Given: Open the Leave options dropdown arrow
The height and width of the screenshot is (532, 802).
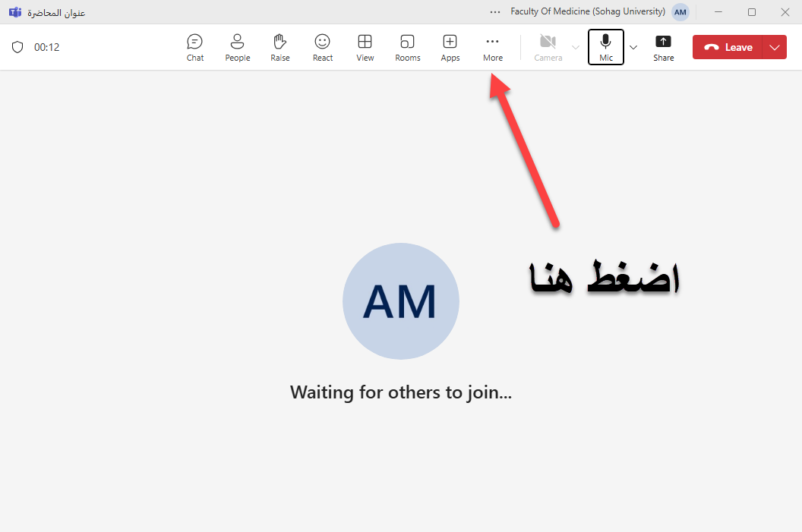Looking at the screenshot, I should point(774,47).
